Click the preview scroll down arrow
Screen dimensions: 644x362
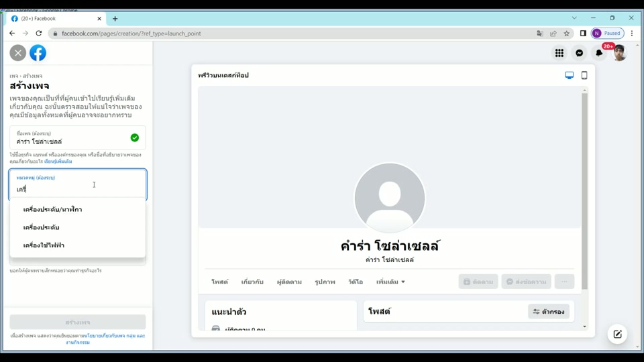coord(584,326)
